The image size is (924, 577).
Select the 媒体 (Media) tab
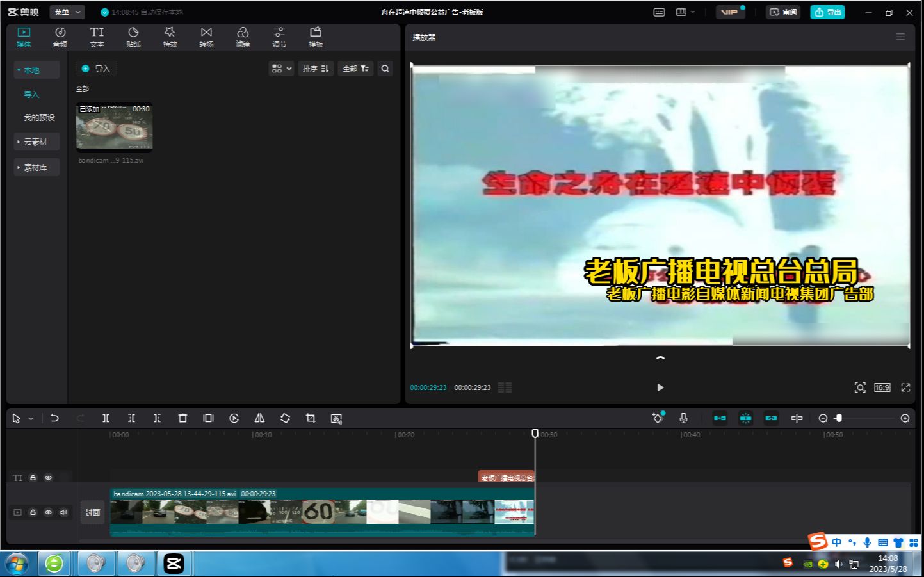click(x=24, y=37)
